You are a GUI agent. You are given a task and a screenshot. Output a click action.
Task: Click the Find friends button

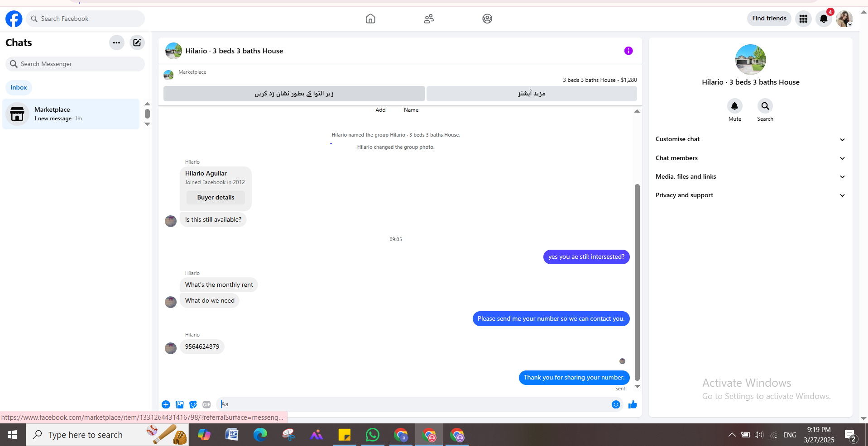point(769,19)
